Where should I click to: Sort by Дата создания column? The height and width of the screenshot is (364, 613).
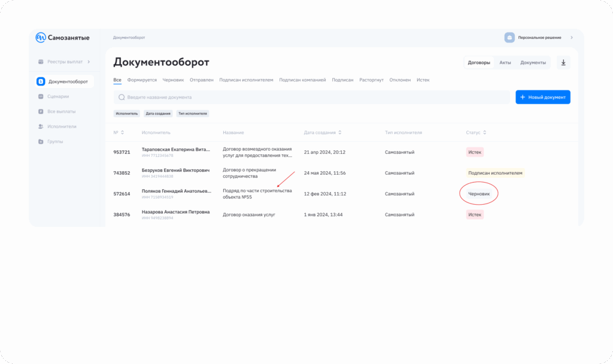[x=323, y=132]
